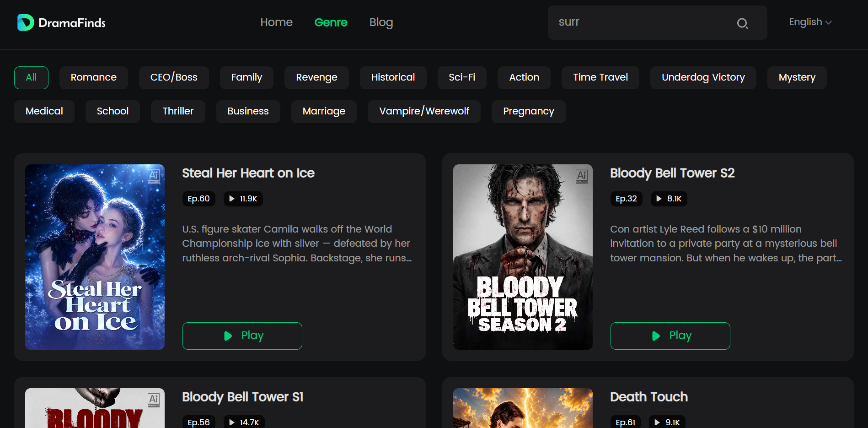Show Medical genre dramas

(x=44, y=111)
